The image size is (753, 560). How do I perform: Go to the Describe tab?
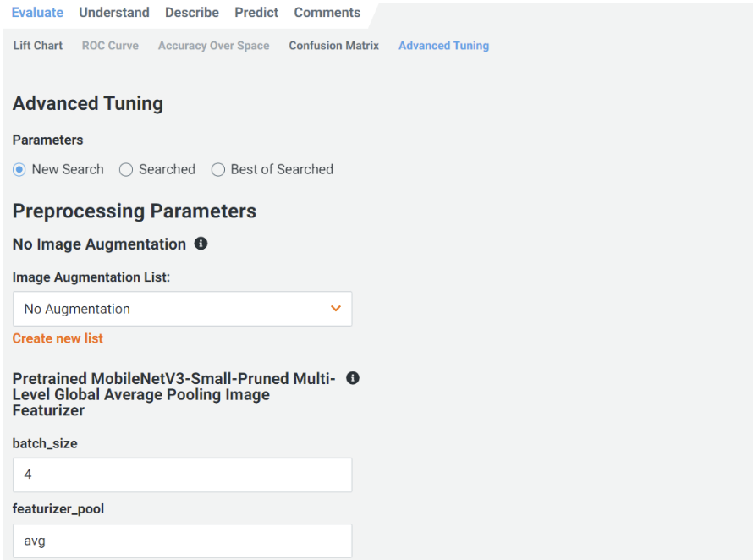click(x=192, y=13)
